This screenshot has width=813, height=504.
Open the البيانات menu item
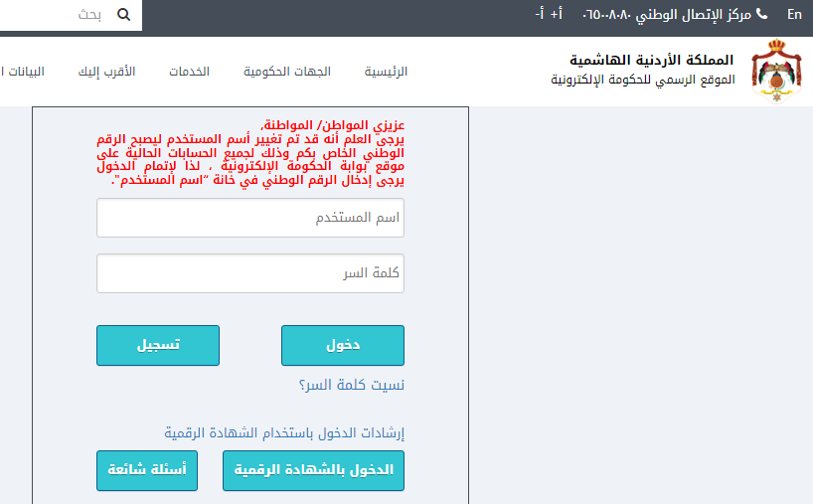coord(22,72)
